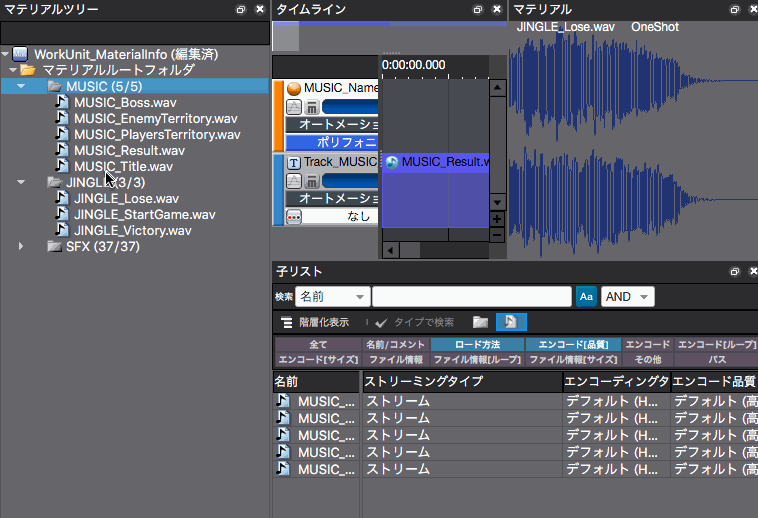758x518 pixels.
Task: Click the orange cue icon beside MUSIC_Name
Action: (294, 88)
